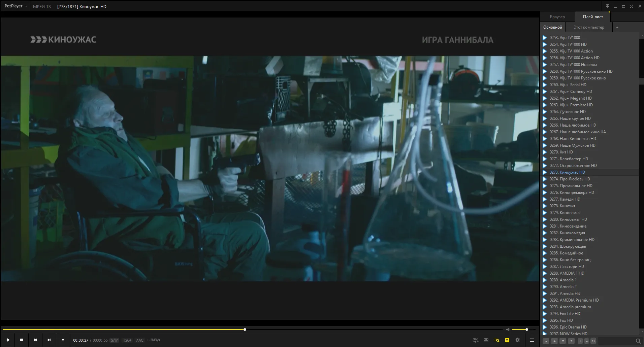The image size is (644, 347).
Task: Go to the previous playlist item
Action: point(35,340)
